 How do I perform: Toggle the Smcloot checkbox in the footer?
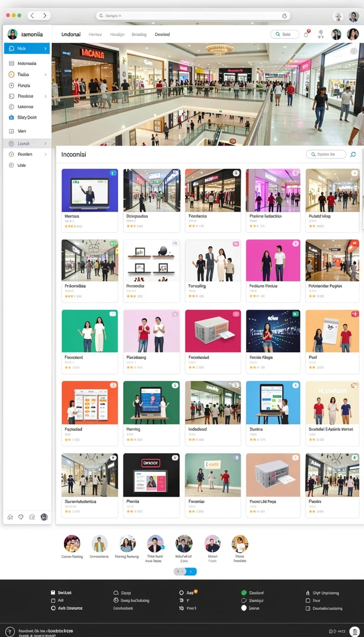(53, 592)
